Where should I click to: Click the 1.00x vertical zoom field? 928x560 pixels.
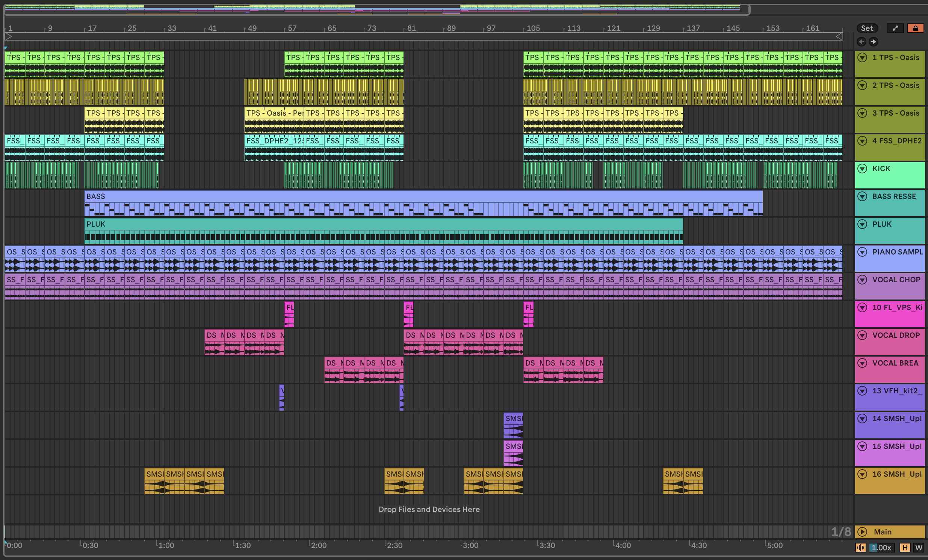[881, 548]
